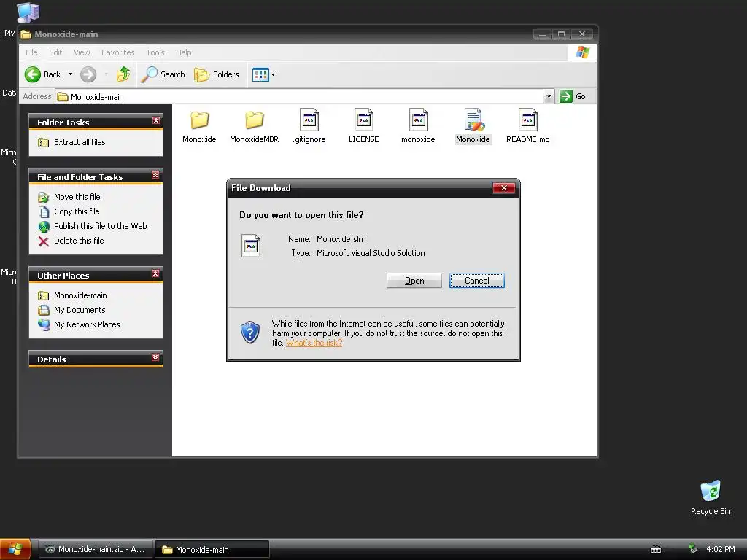Click Open in File Download dialog
747x560 pixels.
(x=414, y=281)
